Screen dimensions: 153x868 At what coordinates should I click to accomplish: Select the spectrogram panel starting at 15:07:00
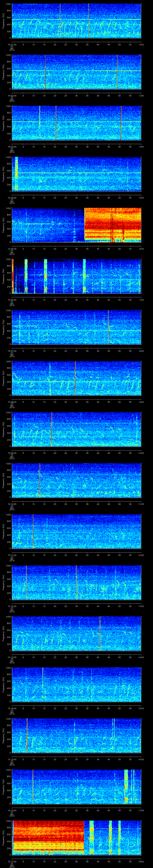[x=77, y=327]
